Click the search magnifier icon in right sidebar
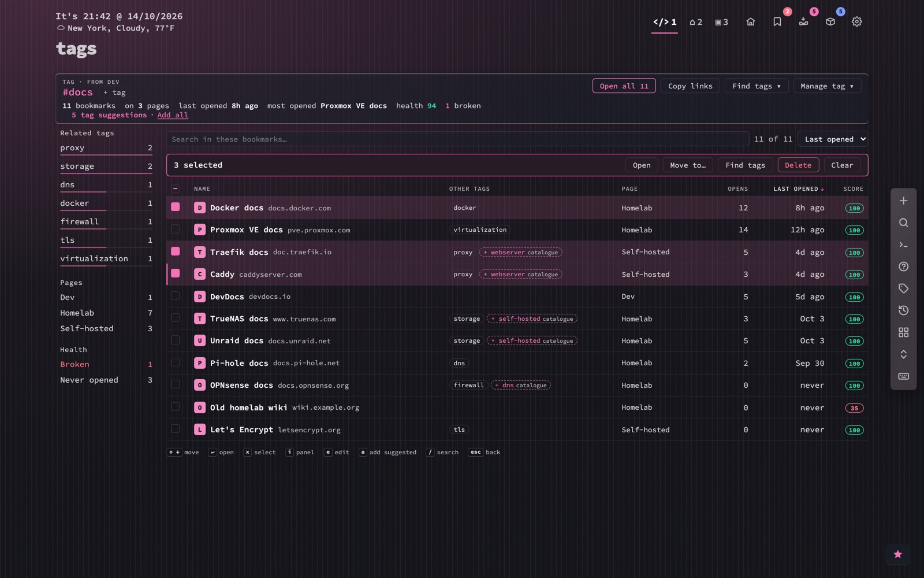The image size is (924, 578). [904, 223]
